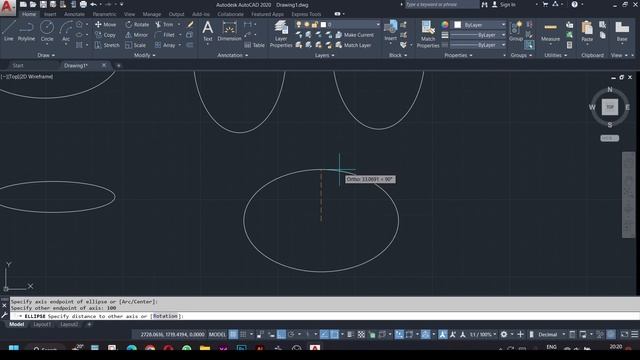Expand the Draw panel dropdown
Screen dimensions: 640x360
tap(46, 55)
